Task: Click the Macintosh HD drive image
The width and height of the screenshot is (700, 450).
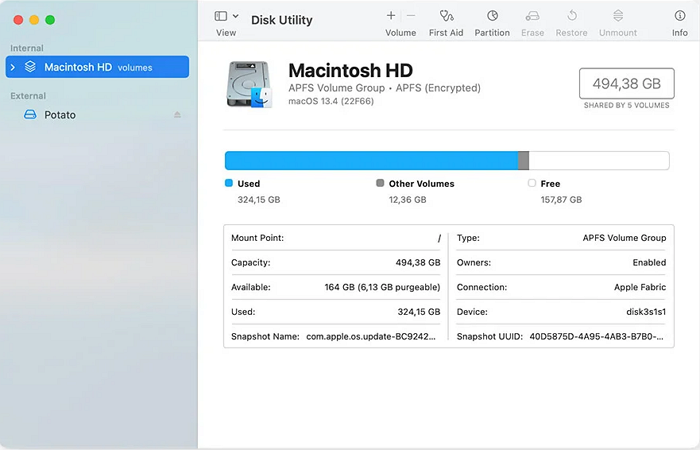Action: click(249, 84)
